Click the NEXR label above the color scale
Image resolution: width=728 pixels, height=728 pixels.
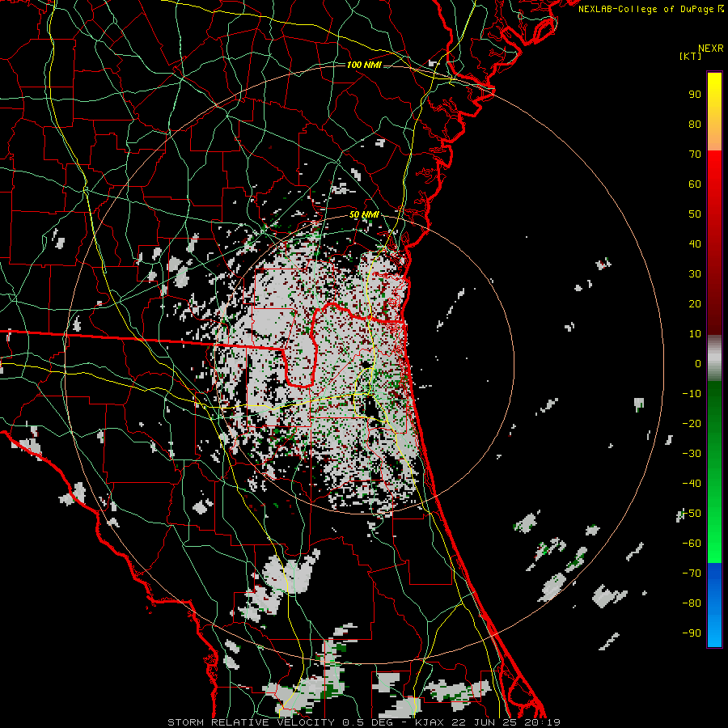711,49
